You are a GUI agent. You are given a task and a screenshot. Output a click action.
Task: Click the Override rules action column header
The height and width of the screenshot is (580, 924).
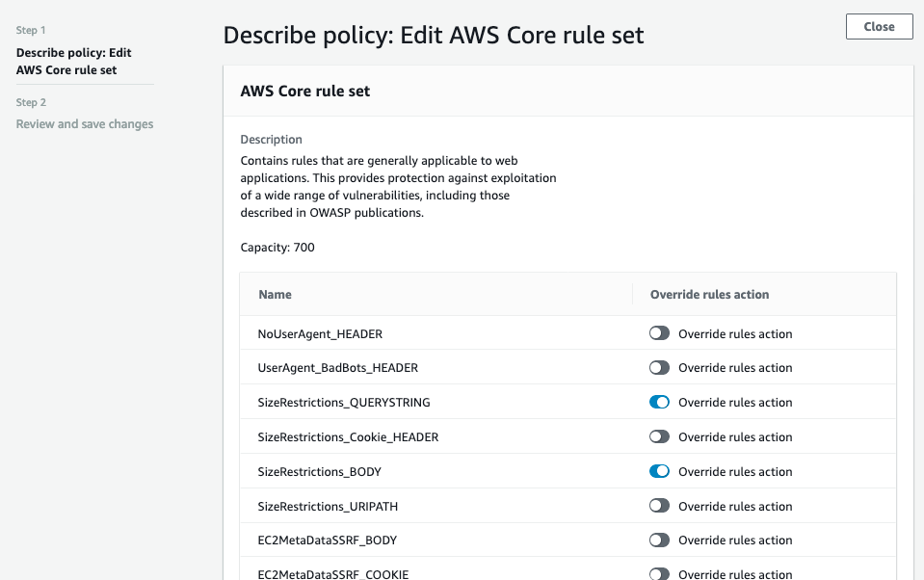[x=709, y=295]
